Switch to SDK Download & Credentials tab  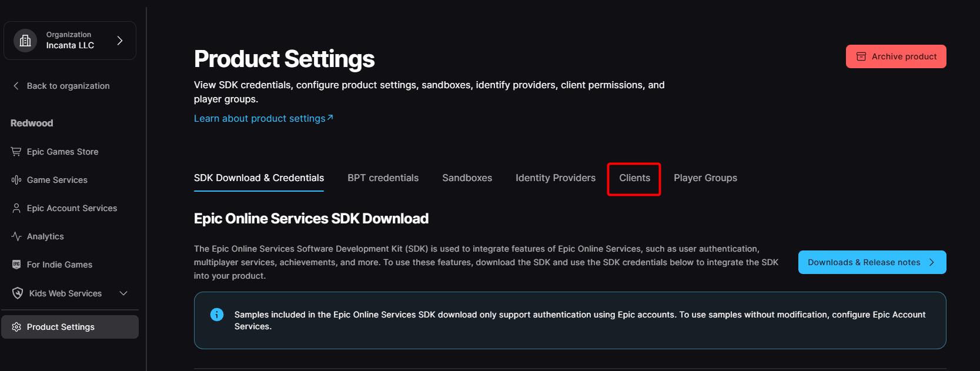tap(259, 178)
